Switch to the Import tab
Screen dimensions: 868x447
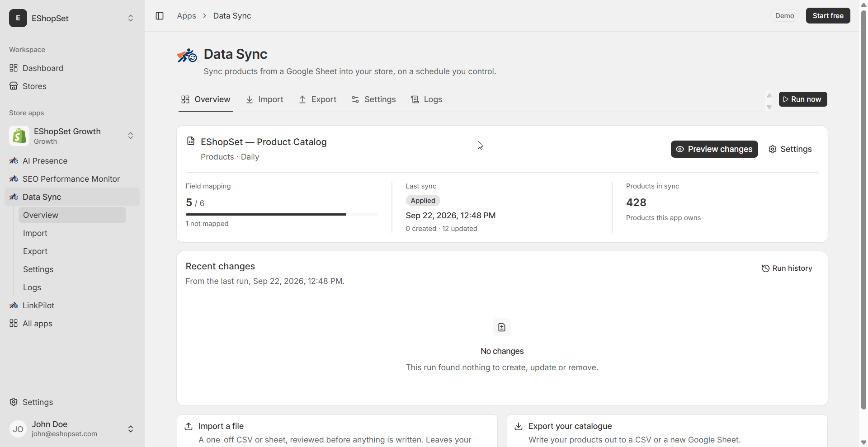coord(264,99)
